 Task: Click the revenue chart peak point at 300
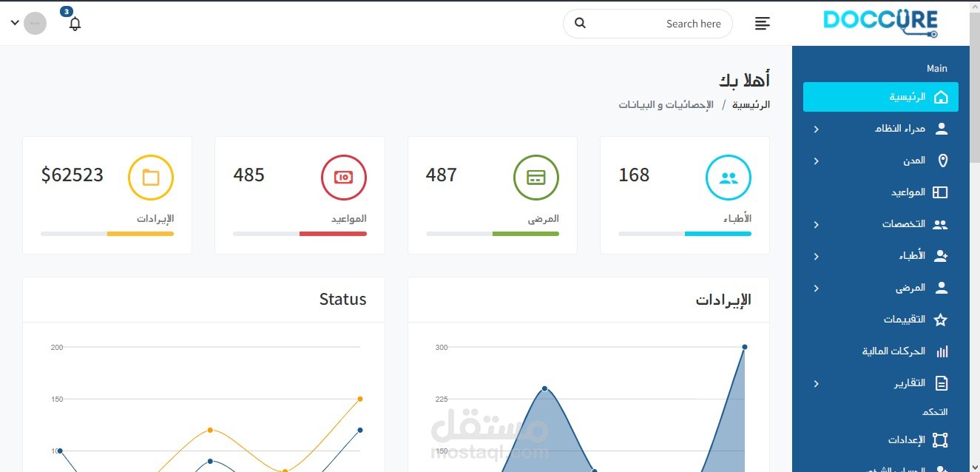click(x=745, y=347)
